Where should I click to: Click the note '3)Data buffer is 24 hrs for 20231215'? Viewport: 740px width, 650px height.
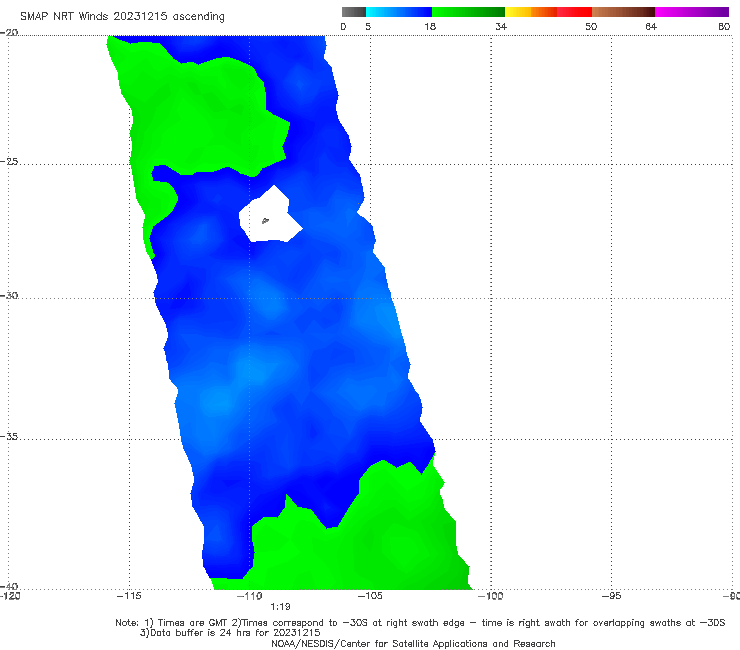230,633
